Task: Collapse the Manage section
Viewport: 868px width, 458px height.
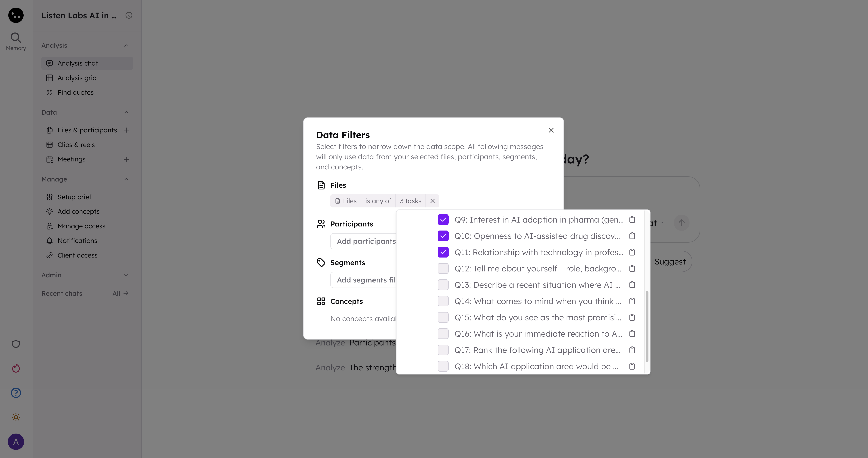Action: pos(126,179)
